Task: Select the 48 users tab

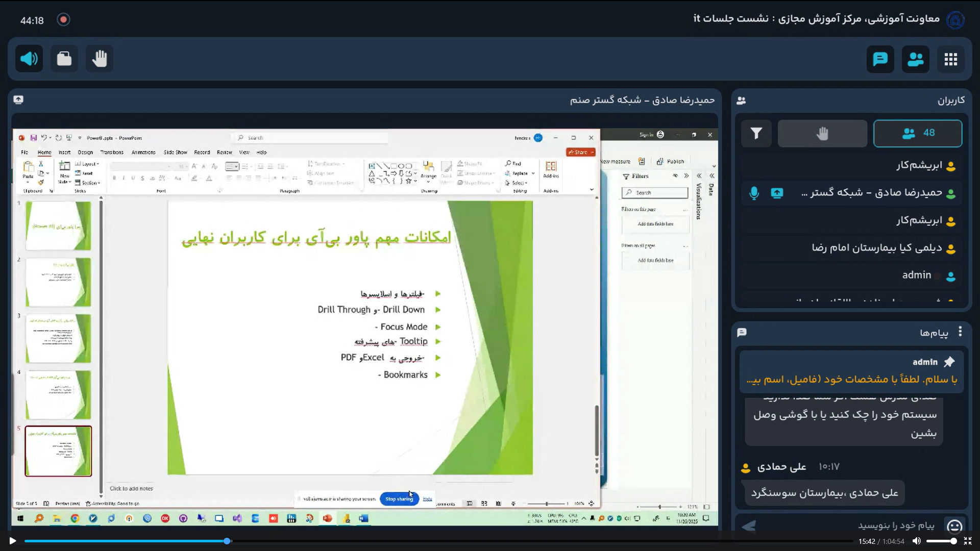Action: 917,134
